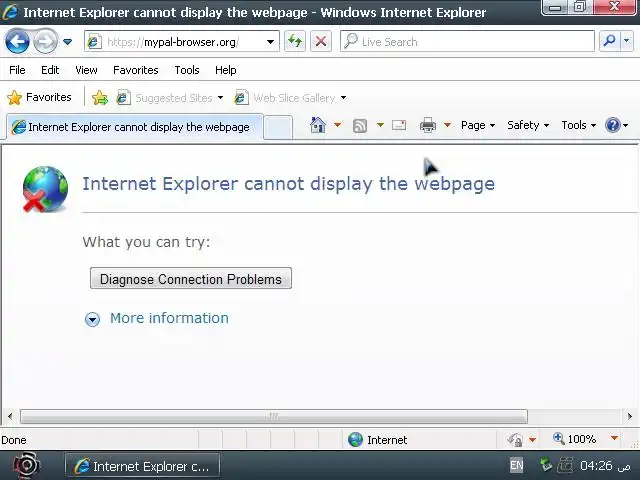The image size is (640, 480).
Task: Click the Start button on the taskbar
Action: click(27, 465)
